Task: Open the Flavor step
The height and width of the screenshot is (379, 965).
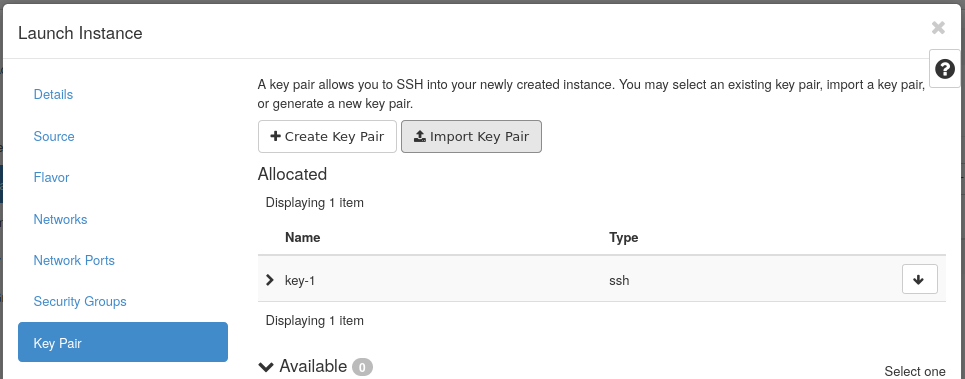Action: coord(52,178)
